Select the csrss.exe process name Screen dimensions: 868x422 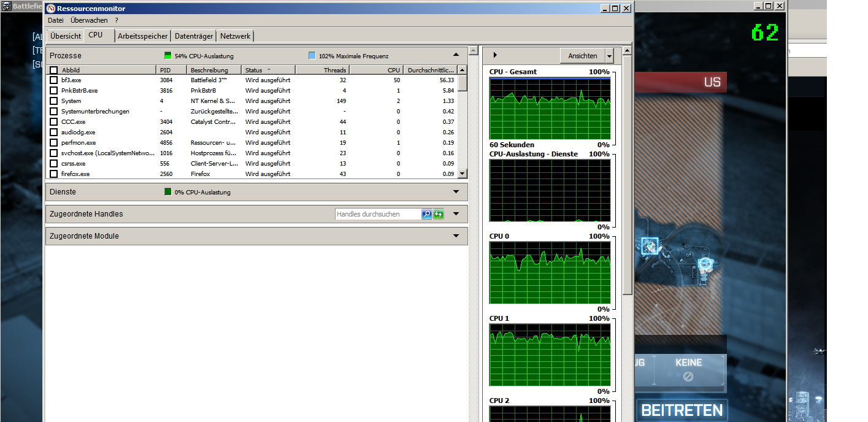(x=74, y=164)
